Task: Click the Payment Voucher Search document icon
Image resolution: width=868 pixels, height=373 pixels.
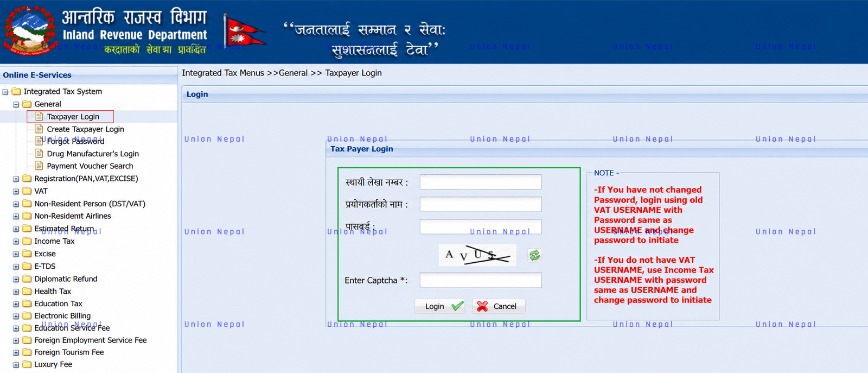Action: click(x=39, y=166)
